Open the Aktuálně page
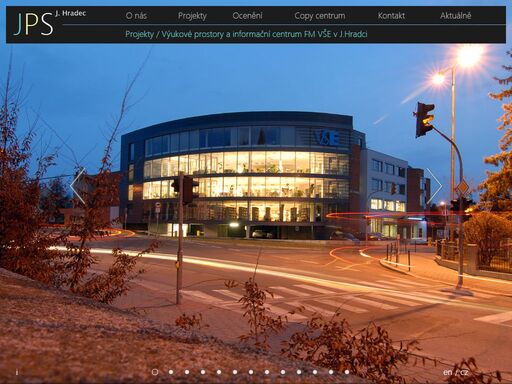 [456, 16]
